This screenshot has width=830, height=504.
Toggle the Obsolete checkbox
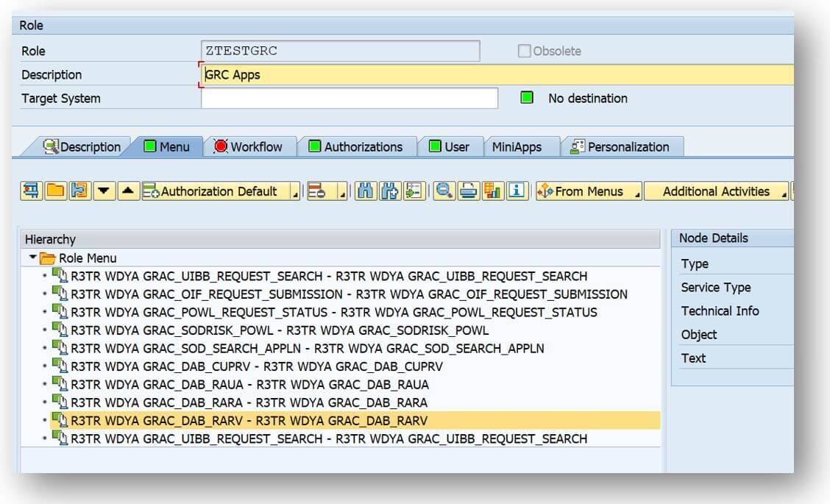(x=525, y=50)
